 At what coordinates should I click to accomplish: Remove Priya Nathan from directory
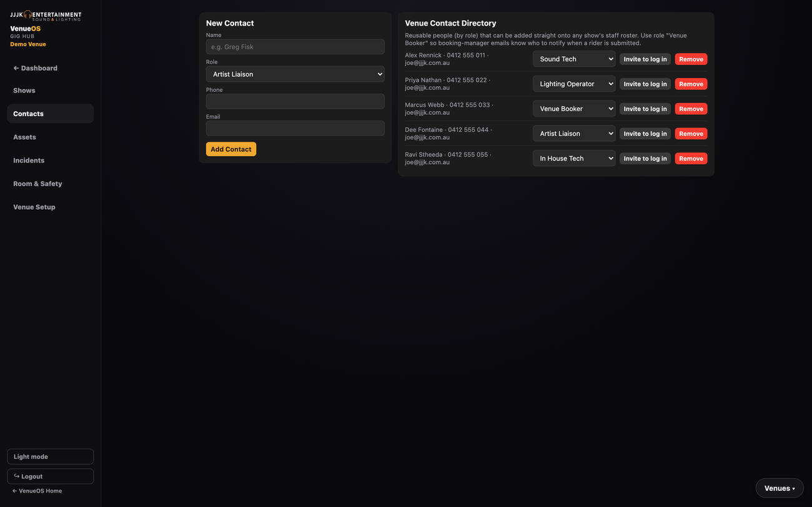tap(691, 84)
